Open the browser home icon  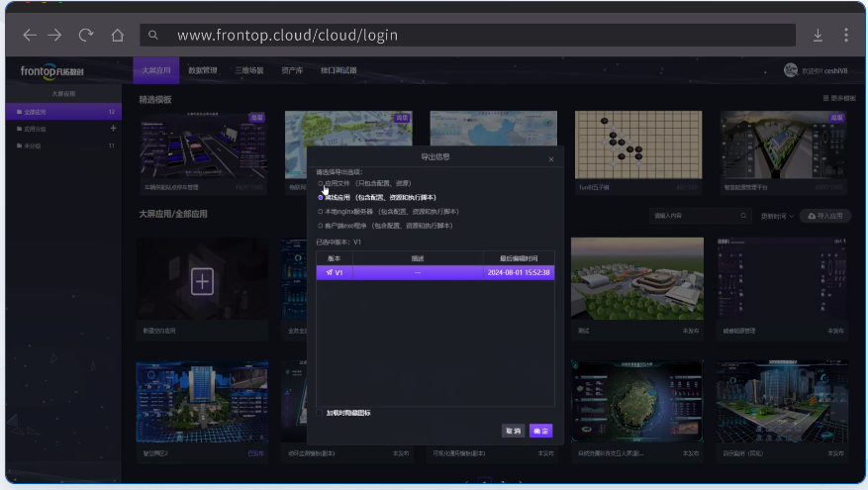point(118,36)
